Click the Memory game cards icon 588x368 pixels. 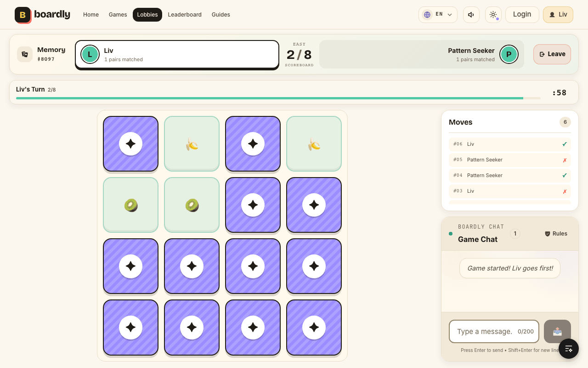click(25, 54)
